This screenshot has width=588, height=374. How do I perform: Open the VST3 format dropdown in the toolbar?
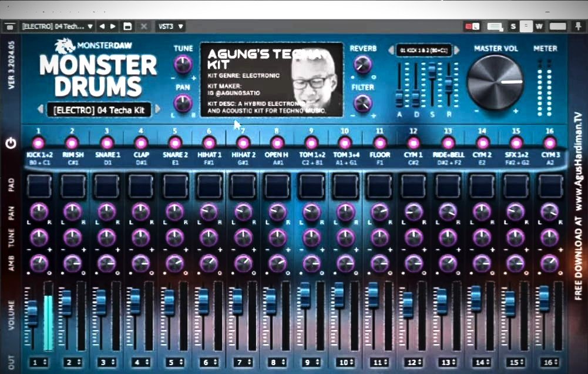[x=170, y=26]
